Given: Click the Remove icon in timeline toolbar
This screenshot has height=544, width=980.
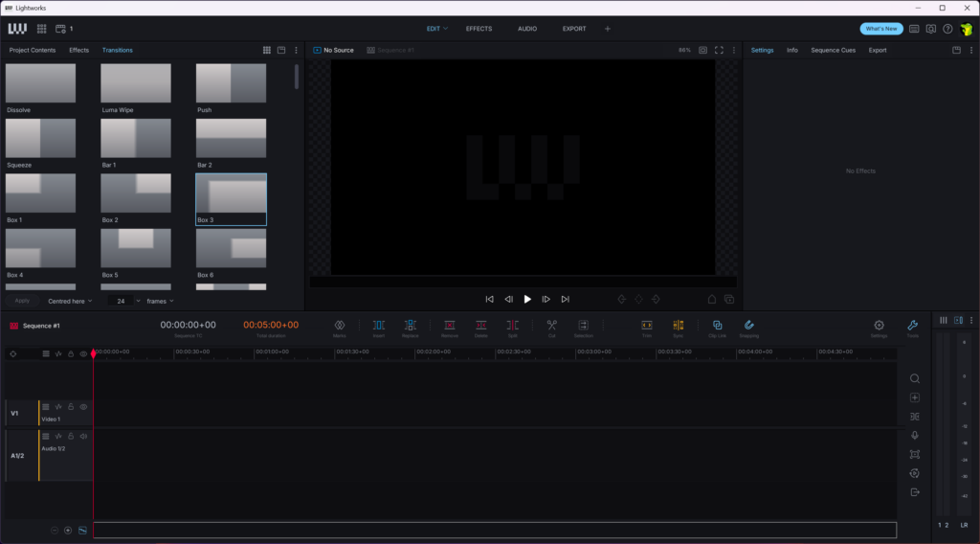Looking at the screenshot, I should coord(450,325).
